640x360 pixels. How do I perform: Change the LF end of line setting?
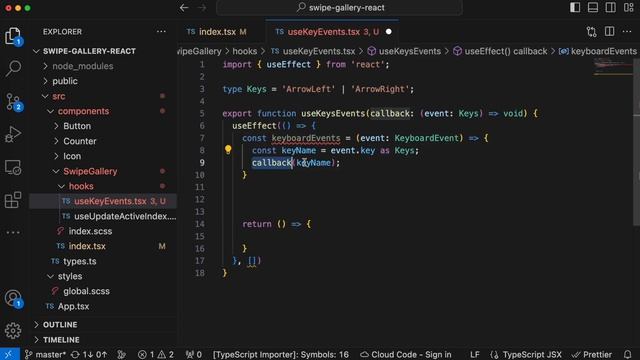click(475, 354)
